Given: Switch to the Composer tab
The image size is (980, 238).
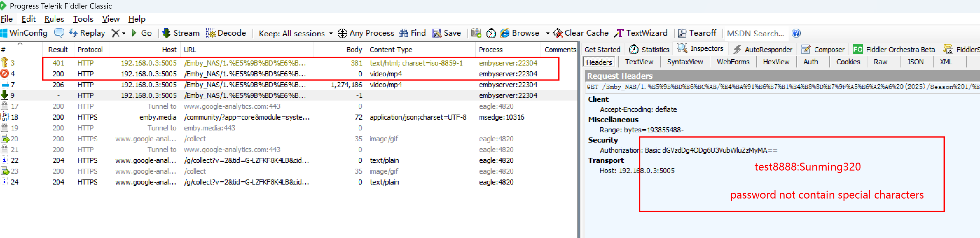Looking at the screenshot, I should tap(823, 50).
